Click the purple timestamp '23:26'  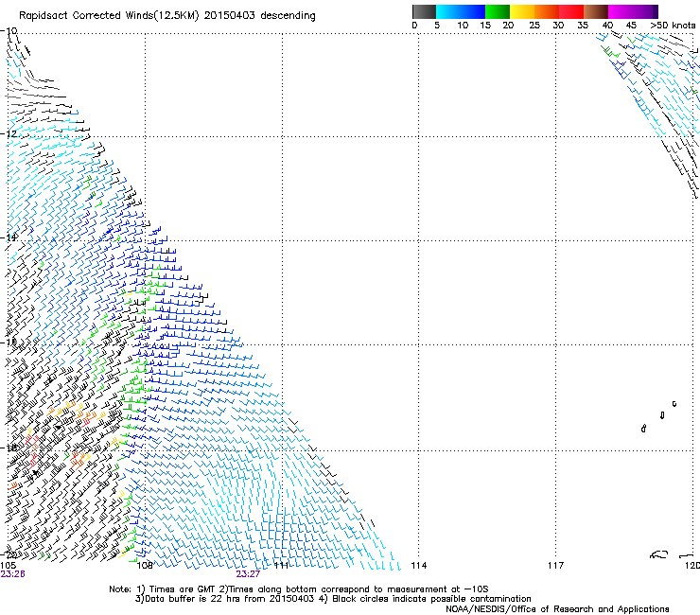(x=12, y=574)
